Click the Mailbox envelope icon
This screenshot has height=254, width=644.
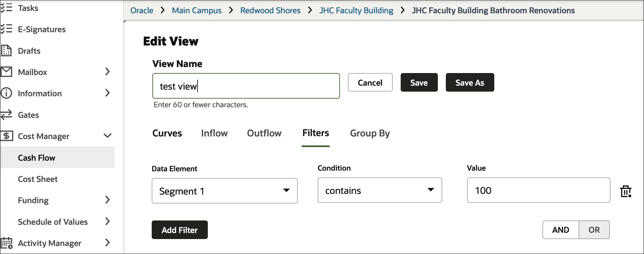point(6,72)
